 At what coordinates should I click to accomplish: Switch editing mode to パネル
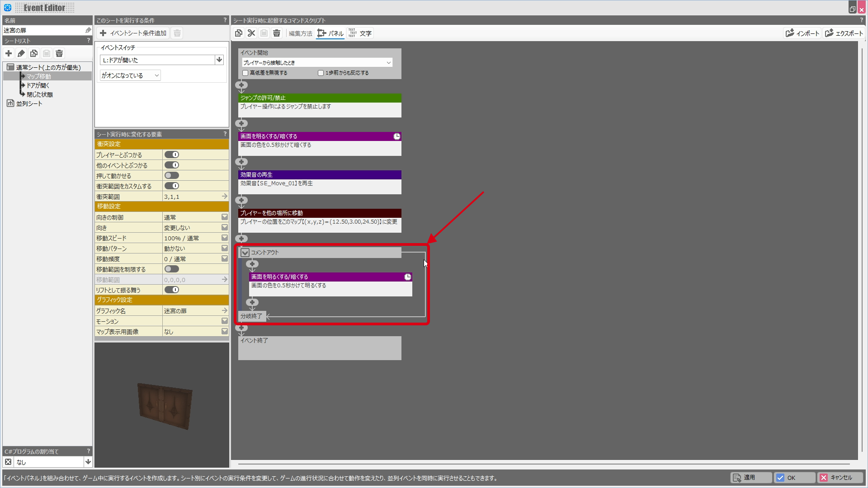(330, 33)
